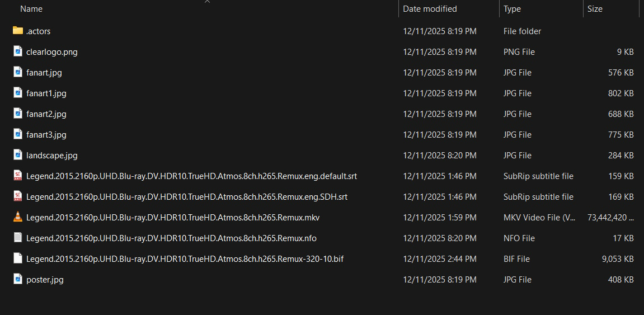Image resolution: width=644 pixels, height=315 pixels.
Task: Click the eng.SDH.srt subtitle file icon
Action: point(18,196)
